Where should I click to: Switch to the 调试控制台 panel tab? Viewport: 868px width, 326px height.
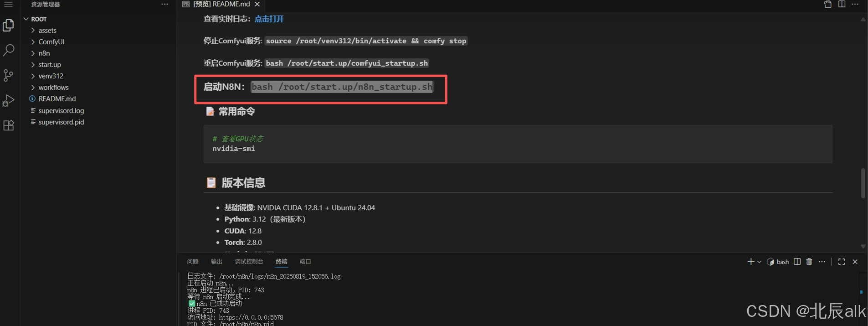click(249, 262)
